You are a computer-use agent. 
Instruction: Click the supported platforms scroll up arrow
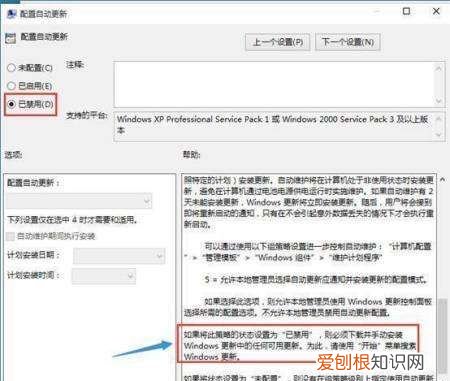439,118
